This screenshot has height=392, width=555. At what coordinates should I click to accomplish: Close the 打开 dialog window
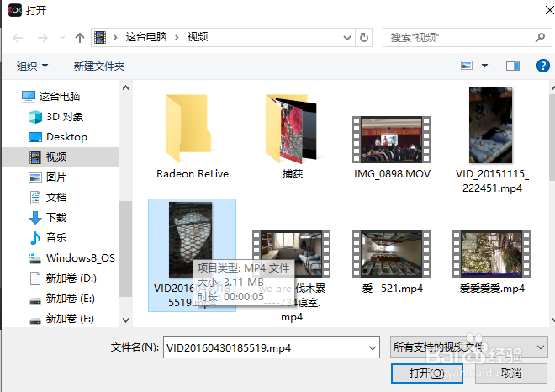549,10
